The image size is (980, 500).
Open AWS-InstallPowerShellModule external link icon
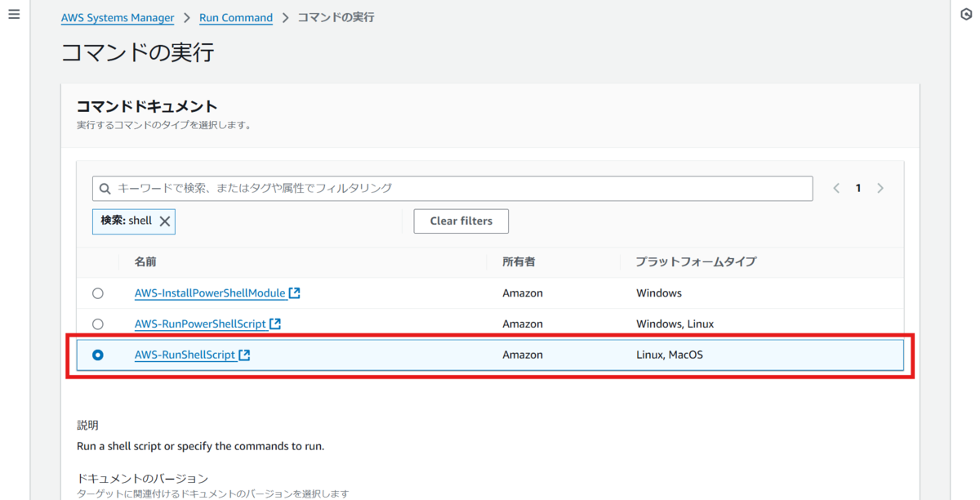click(294, 292)
